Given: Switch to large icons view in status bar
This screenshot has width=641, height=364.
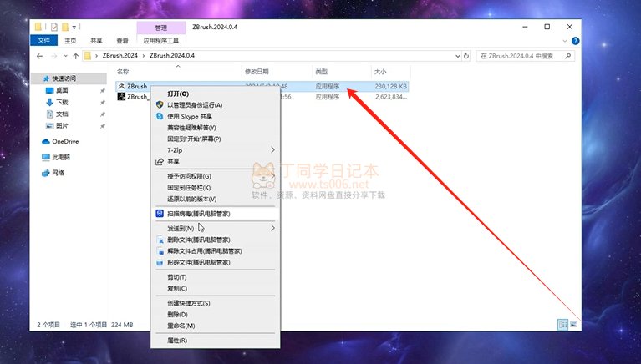Looking at the screenshot, I should point(573,325).
